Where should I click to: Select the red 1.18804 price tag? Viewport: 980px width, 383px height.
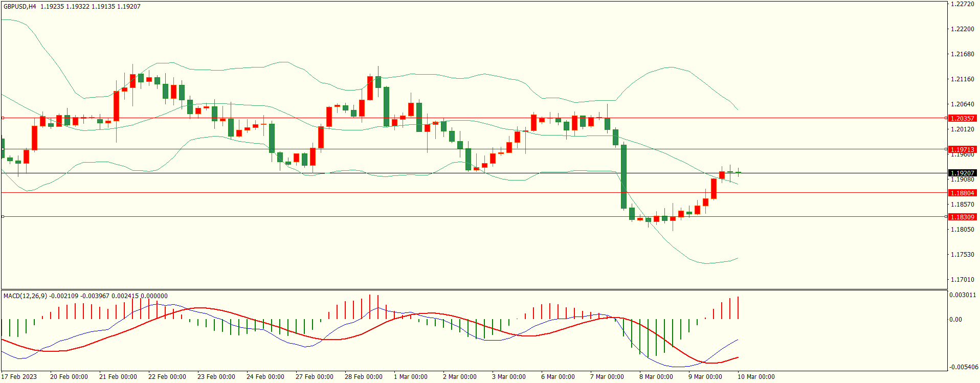click(x=962, y=193)
